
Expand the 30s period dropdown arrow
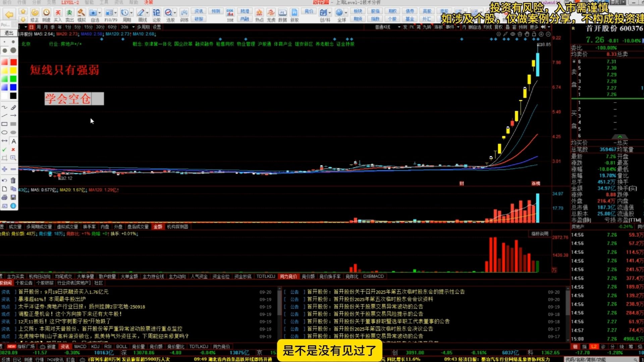pos(133,27)
